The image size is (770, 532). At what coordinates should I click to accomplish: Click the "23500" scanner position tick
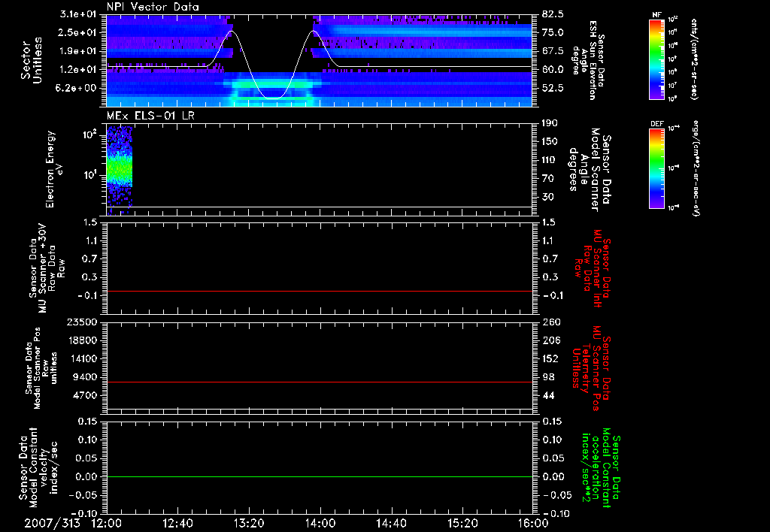coord(81,322)
